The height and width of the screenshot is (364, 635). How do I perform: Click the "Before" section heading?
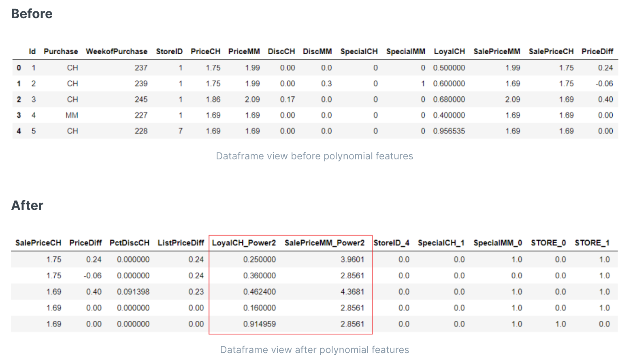[x=32, y=14]
